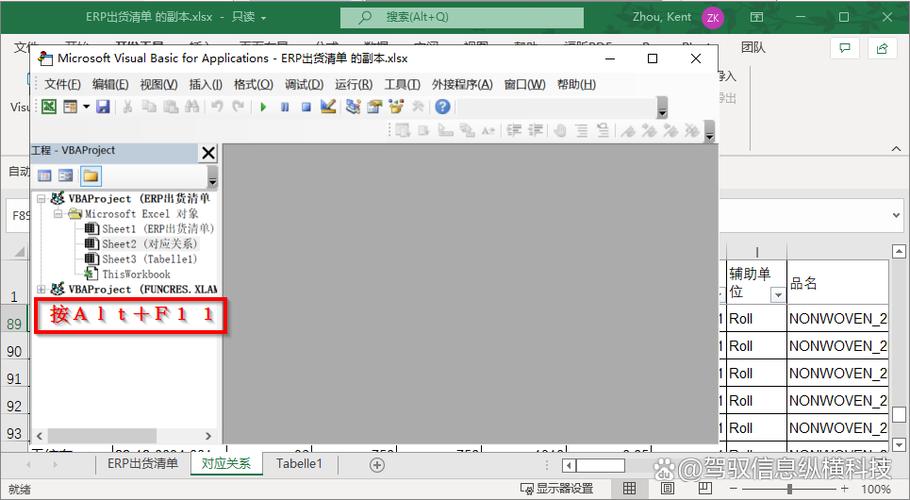Viewport: 910px width, 500px height.
Task: Click 显示器设置 in Excel status bar
Action: point(557,489)
